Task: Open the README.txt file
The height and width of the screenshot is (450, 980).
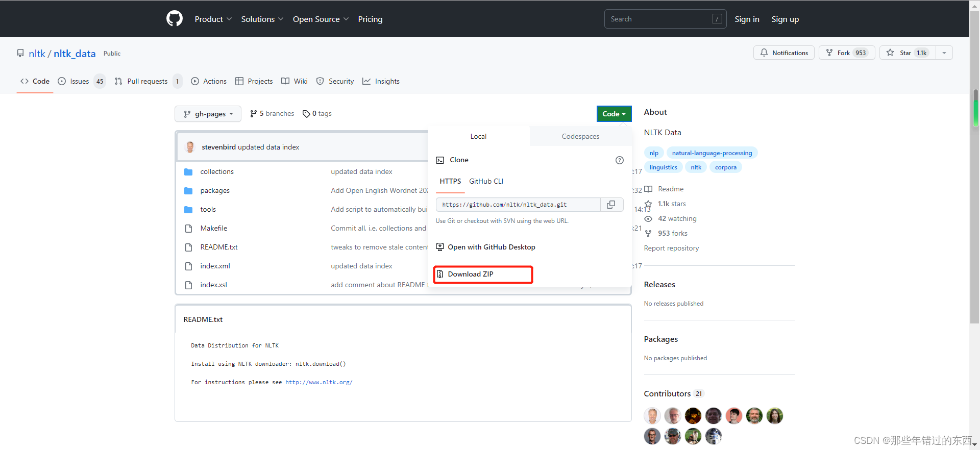Action: click(219, 247)
